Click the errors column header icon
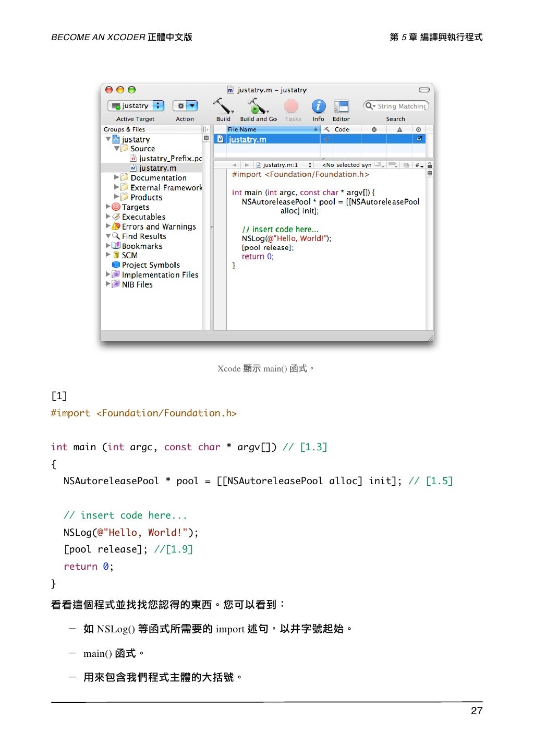 (x=374, y=129)
